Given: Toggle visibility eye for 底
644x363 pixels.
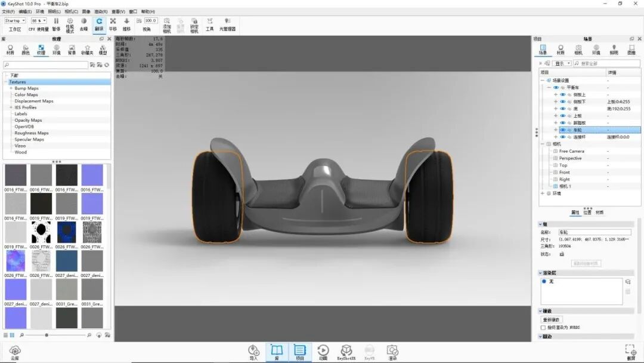Looking at the screenshot, I should (x=563, y=109).
